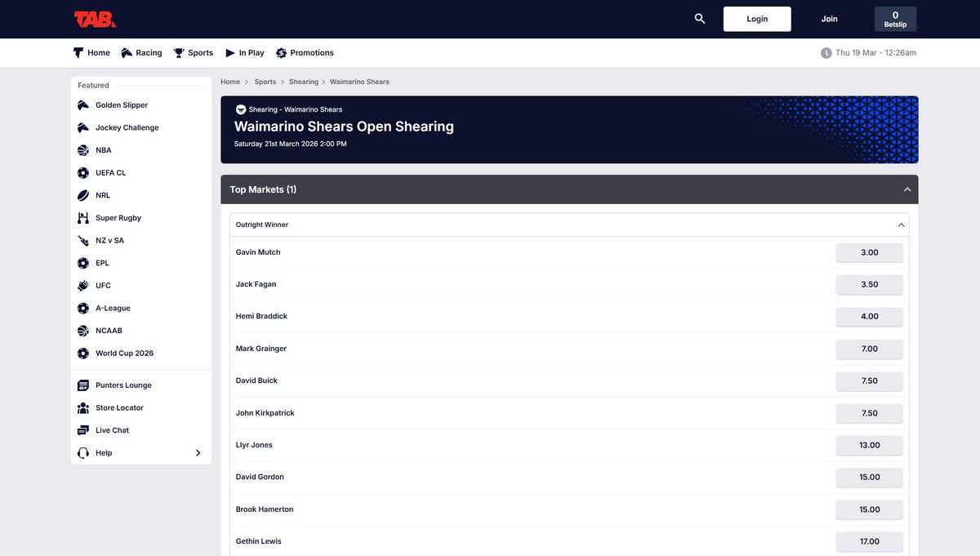980x556 pixels.
Task: Collapse the Top Markets (1) section
Action: tap(907, 189)
